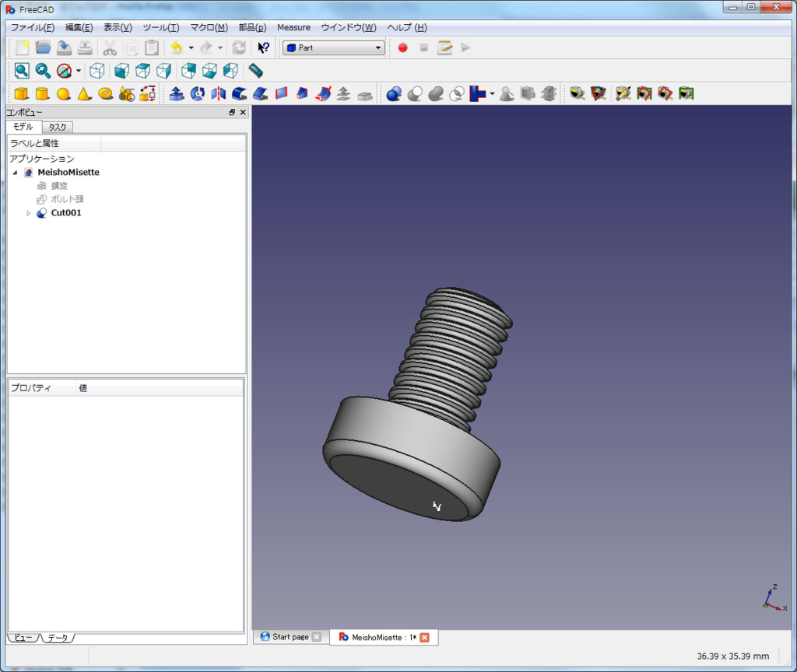The height and width of the screenshot is (672, 797).
Task: Create a new document with the blank page icon
Action: pyautogui.click(x=22, y=47)
